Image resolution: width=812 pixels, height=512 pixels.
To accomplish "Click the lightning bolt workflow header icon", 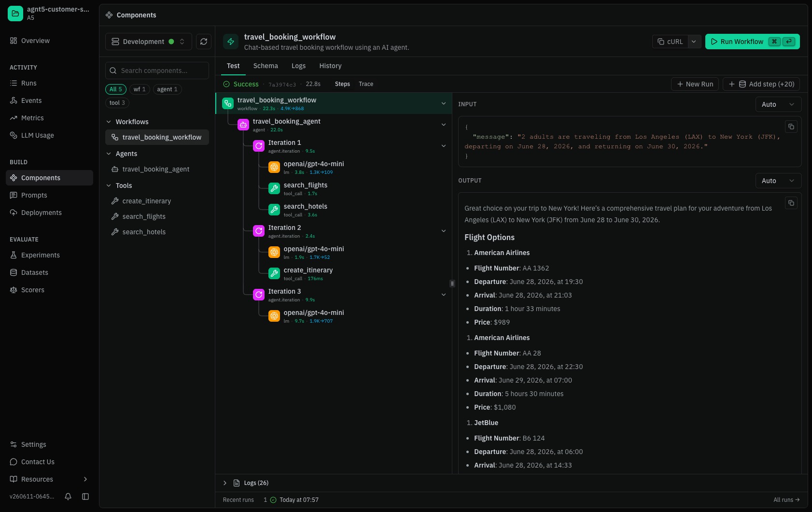I will (231, 42).
